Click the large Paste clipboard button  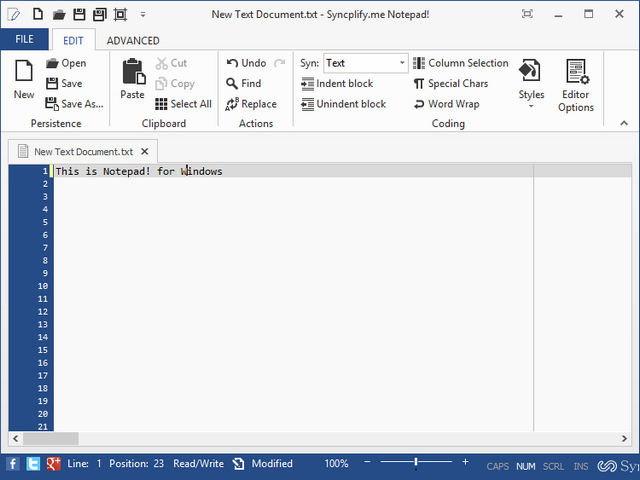tap(133, 79)
